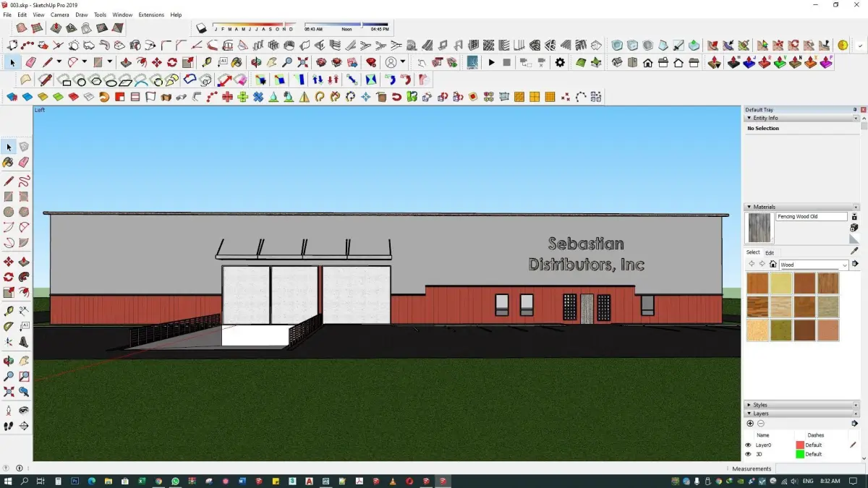This screenshot has width=868, height=488.
Task: Collapse the Entity Info panel
Action: point(749,118)
